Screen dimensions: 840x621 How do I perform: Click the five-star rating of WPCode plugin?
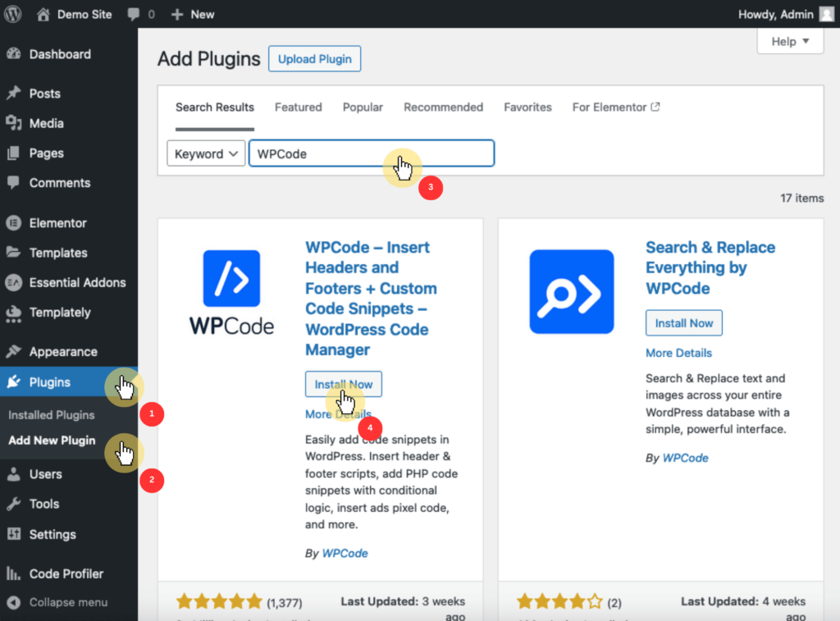(220, 601)
